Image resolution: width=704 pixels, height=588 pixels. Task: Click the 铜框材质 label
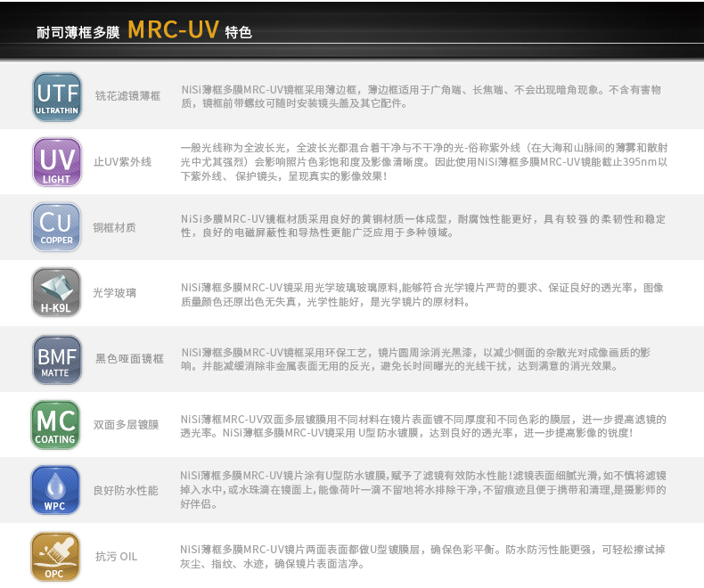pos(114,227)
